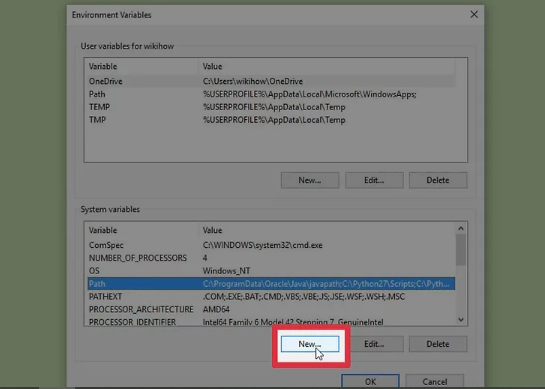The image size is (545, 389).
Task: Click the AMD64 value cell
Action: pyautogui.click(x=216, y=309)
